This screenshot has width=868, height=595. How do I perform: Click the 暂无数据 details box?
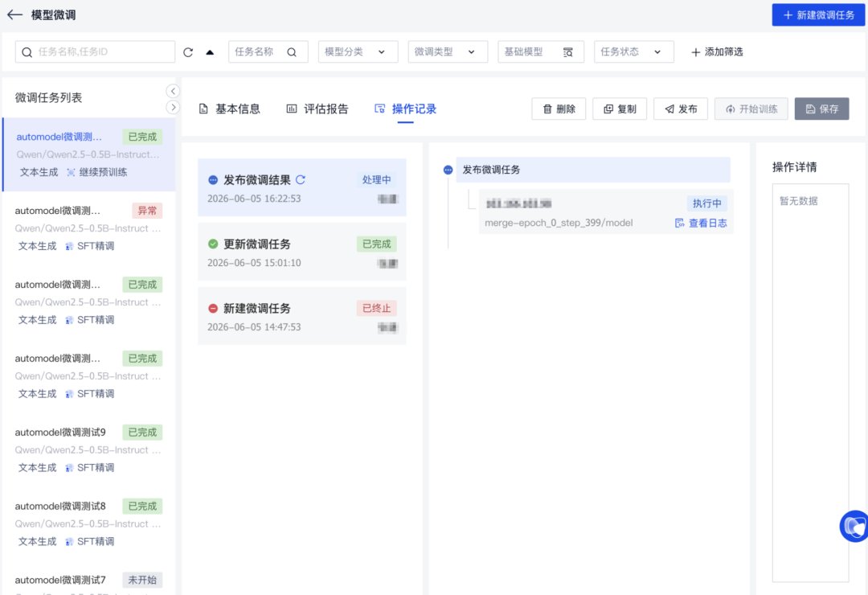click(x=810, y=383)
